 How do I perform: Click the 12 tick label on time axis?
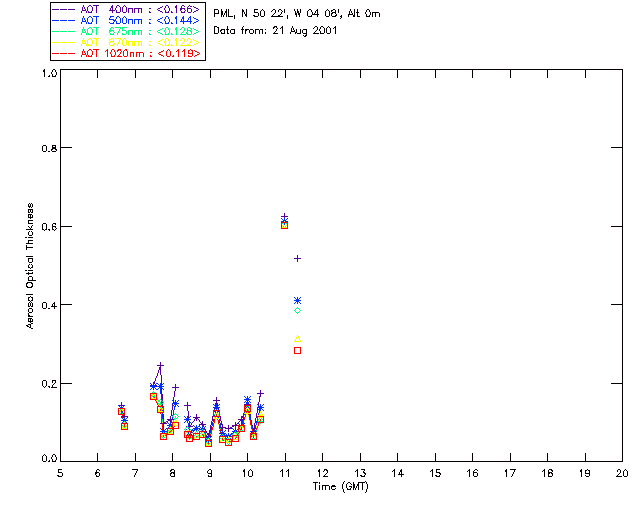(x=322, y=473)
